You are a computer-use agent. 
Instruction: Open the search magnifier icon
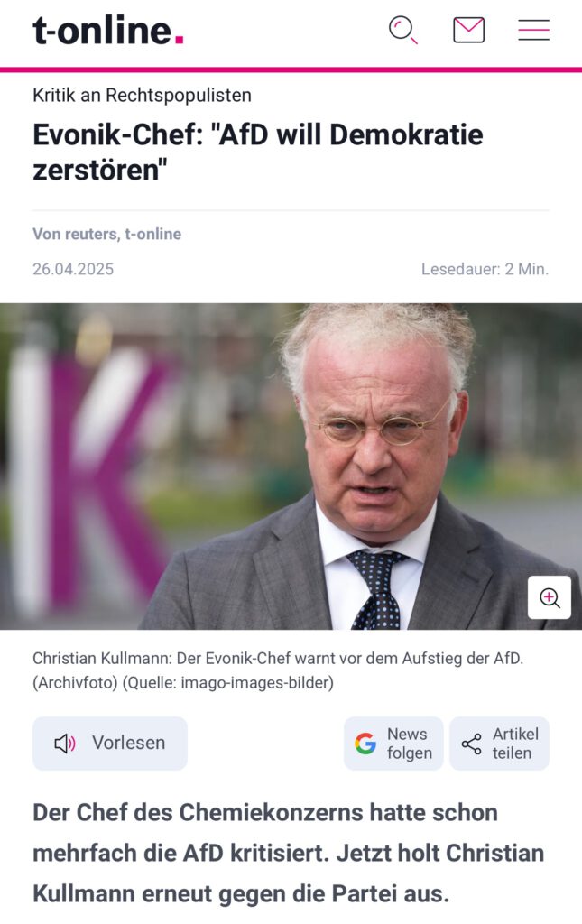tap(403, 30)
